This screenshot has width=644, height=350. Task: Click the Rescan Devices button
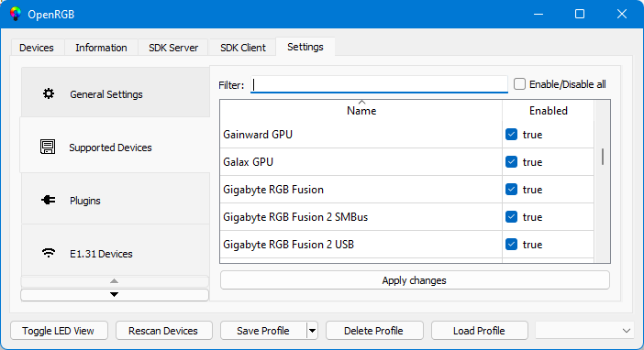click(x=163, y=331)
